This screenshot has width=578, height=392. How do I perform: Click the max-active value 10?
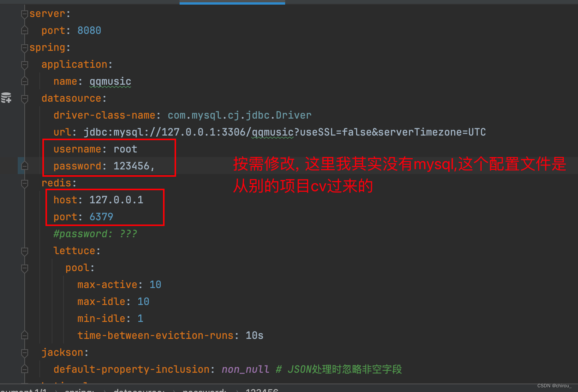point(155,285)
